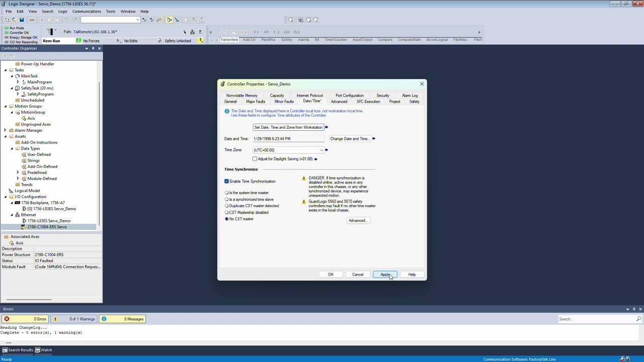The image size is (644, 362).
Task: Click the New project toolbar icon
Action: 7,20
